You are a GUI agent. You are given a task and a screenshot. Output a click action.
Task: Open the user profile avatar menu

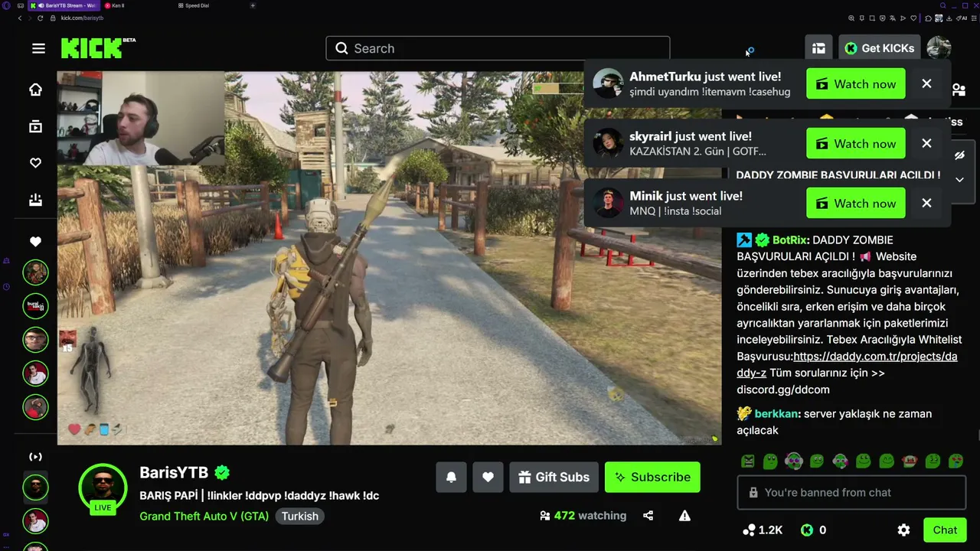pyautogui.click(x=939, y=48)
